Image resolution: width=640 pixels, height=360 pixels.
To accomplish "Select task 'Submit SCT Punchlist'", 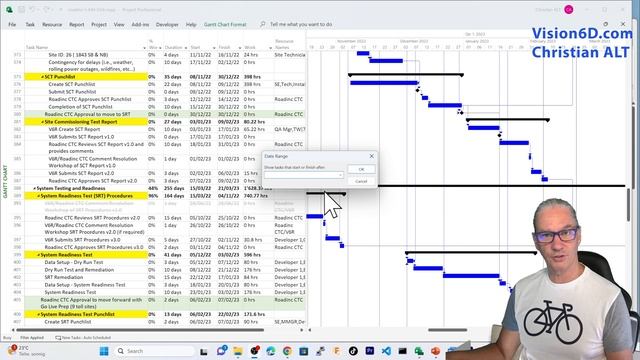I will (x=72, y=92).
